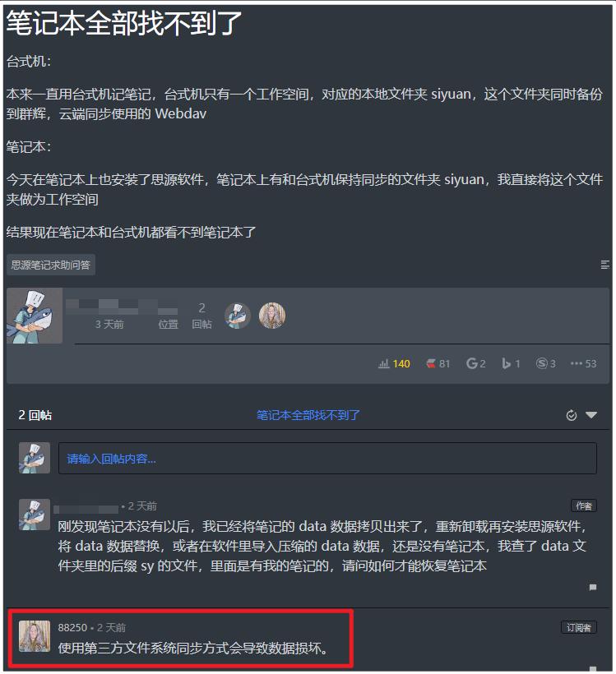Open the 笔记本全部找不到了 title link
Viewport: 616px width, 674px height.
[308, 415]
